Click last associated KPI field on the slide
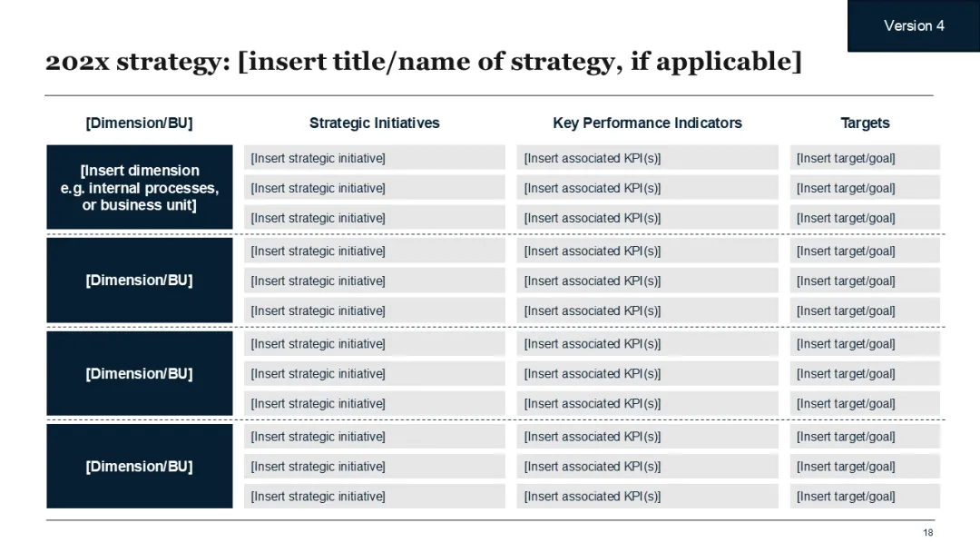980x552 pixels. coord(648,497)
